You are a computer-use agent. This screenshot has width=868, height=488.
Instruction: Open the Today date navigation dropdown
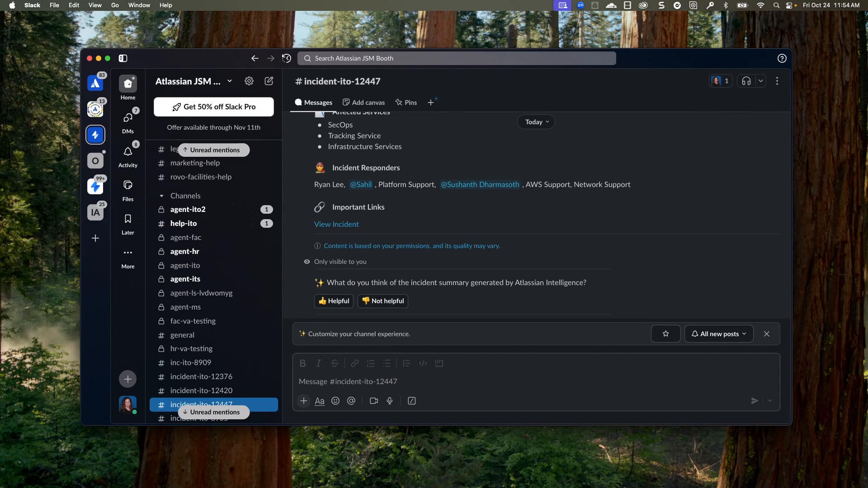click(x=536, y=122)
